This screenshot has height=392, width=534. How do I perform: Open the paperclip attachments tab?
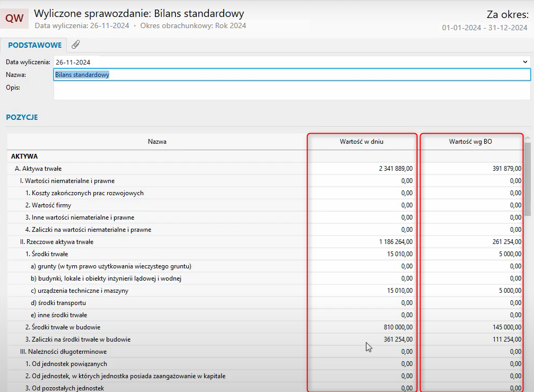(x=76, y=45)
